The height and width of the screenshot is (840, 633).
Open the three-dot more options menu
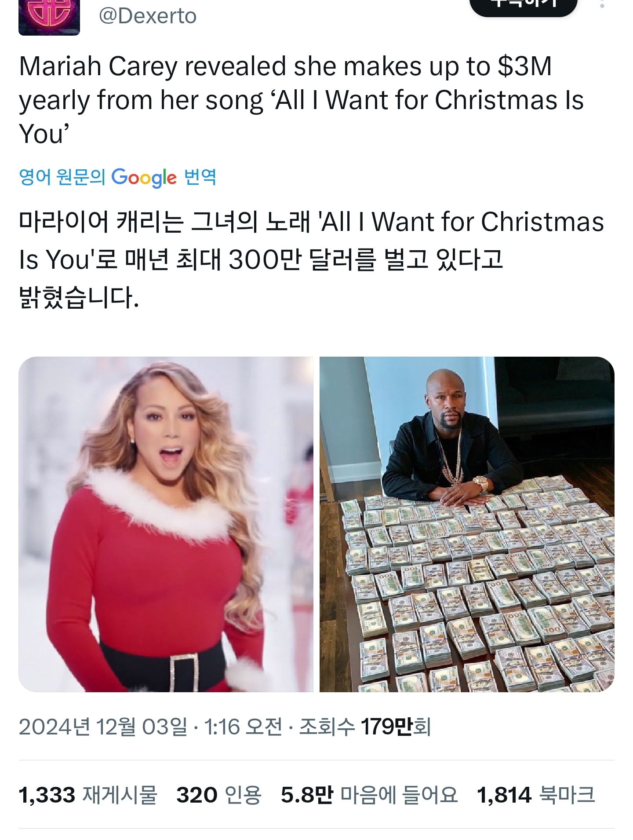602,4
